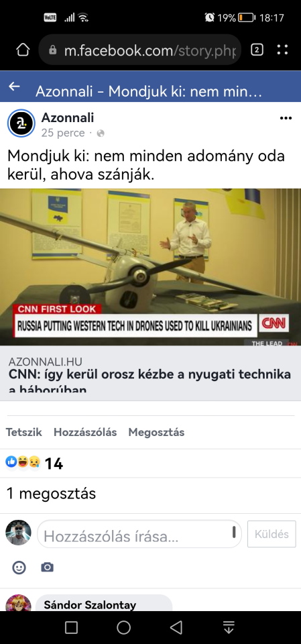This screenshot has height=644, width=301.
Task: Like the post via Tetszik
Action: point(24,432)
